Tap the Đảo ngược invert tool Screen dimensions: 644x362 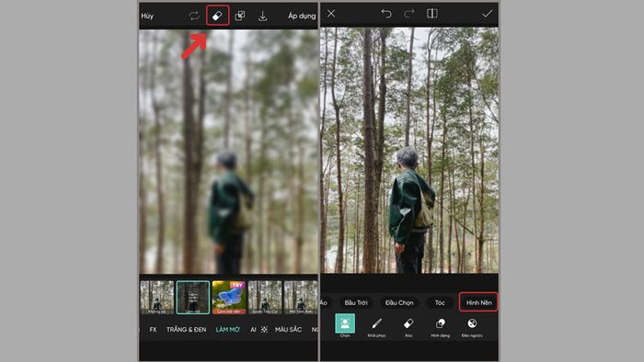point(472,327)
